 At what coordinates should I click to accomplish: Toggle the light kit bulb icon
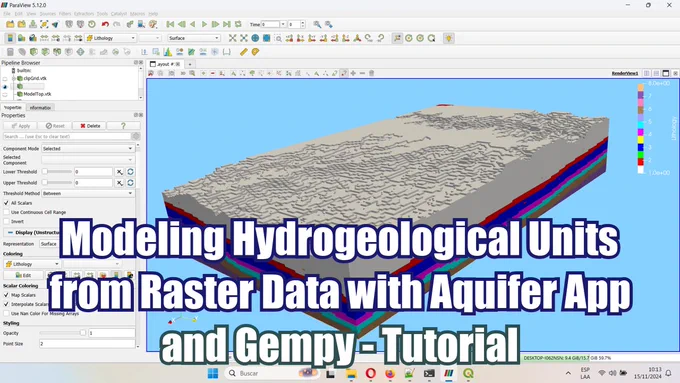click(x=449, y=38)
